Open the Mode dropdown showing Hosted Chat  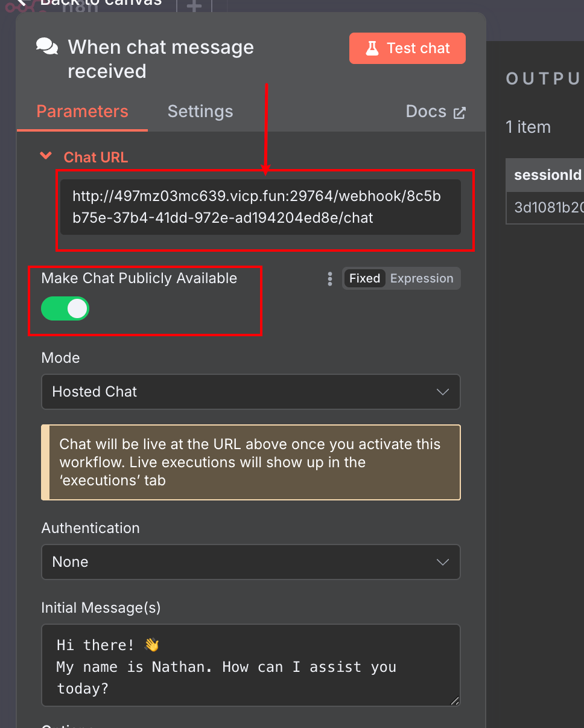(x=250, y=392)
